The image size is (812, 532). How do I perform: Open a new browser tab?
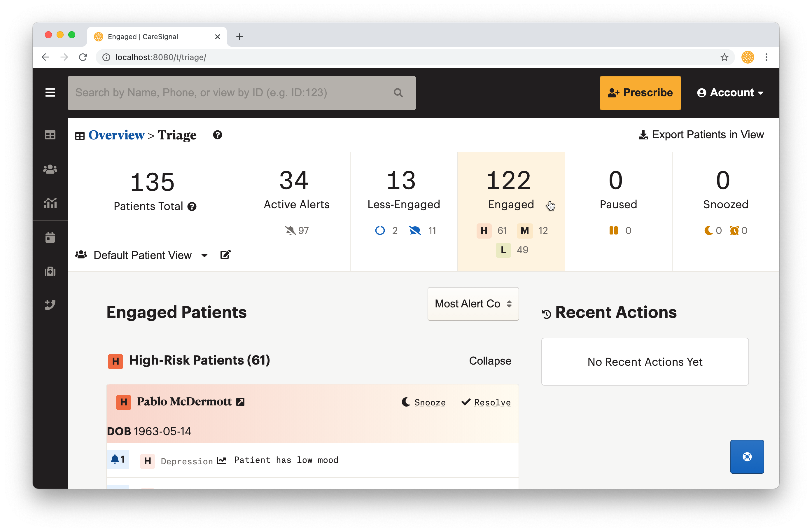point(240,36)
